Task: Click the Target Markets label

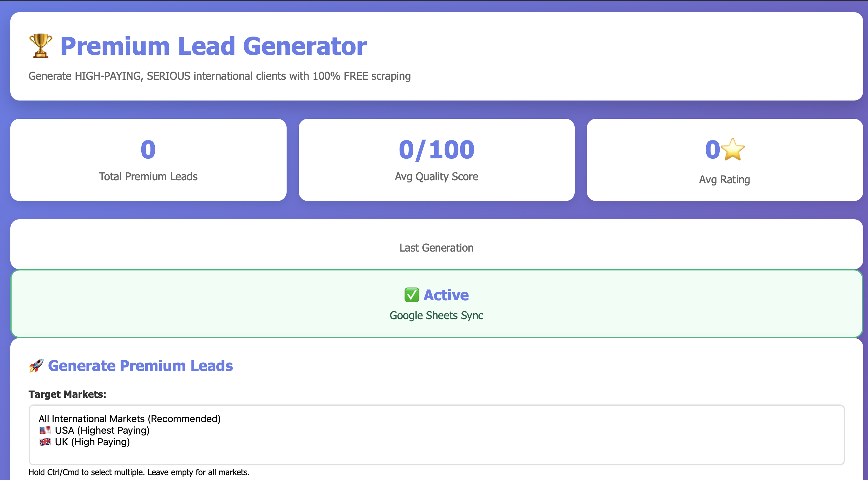Action: coord(67,394)
